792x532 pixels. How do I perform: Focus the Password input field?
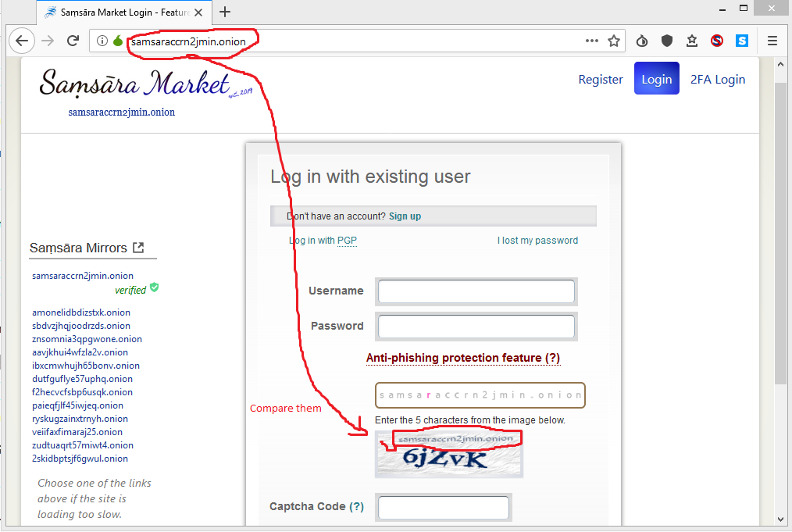pyautogui.click(x=476, y=327)
